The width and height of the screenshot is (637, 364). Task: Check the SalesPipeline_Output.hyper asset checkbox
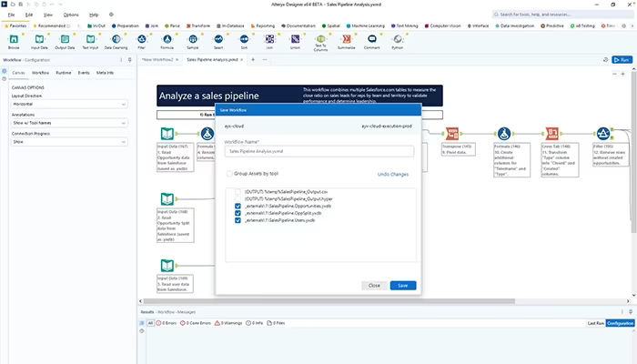pyautogui.click(x=238, y=199)
